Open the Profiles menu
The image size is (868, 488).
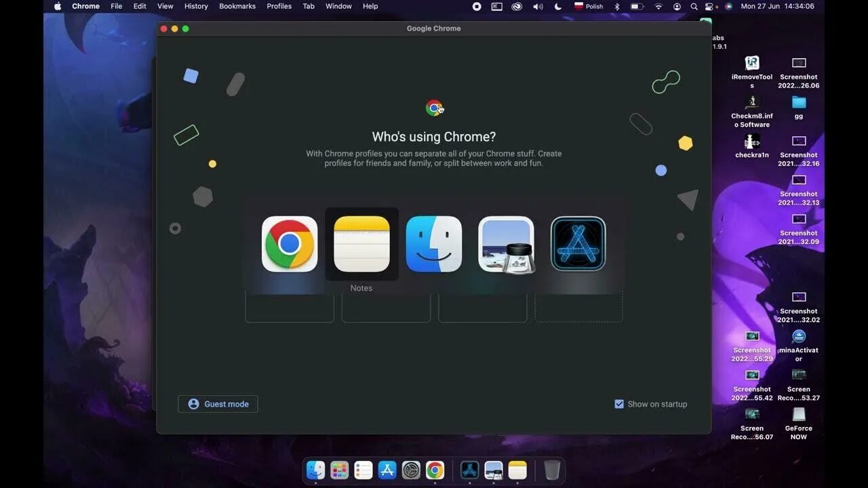coord(279,6)
